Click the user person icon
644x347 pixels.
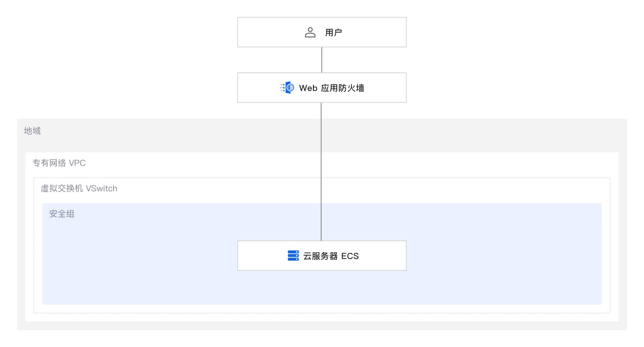coord(310,33)
